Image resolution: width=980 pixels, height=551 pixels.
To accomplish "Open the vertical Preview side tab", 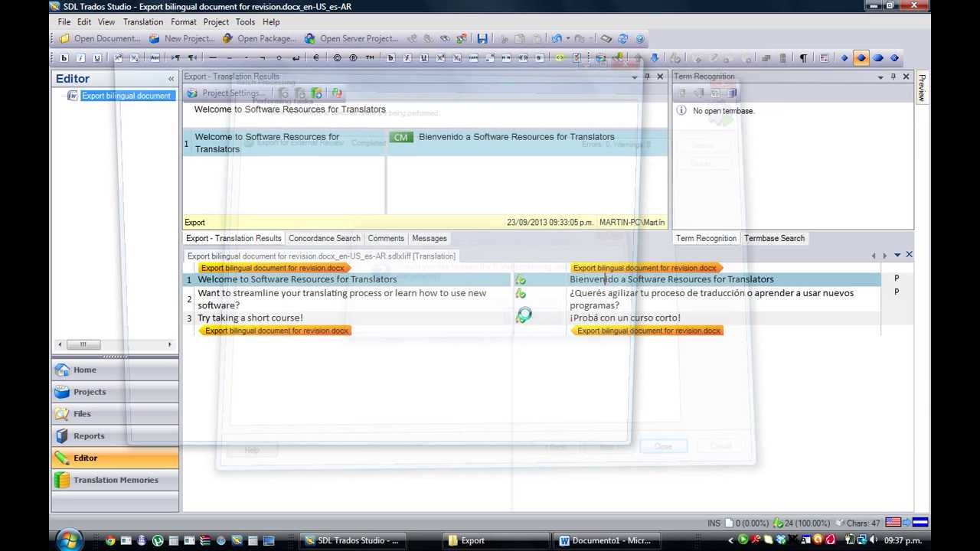I will click(922, 88).
